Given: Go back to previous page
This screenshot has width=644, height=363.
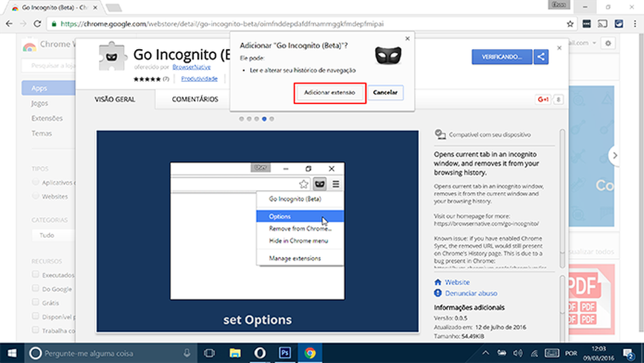Looking at the screenshot, I should 9,24.
